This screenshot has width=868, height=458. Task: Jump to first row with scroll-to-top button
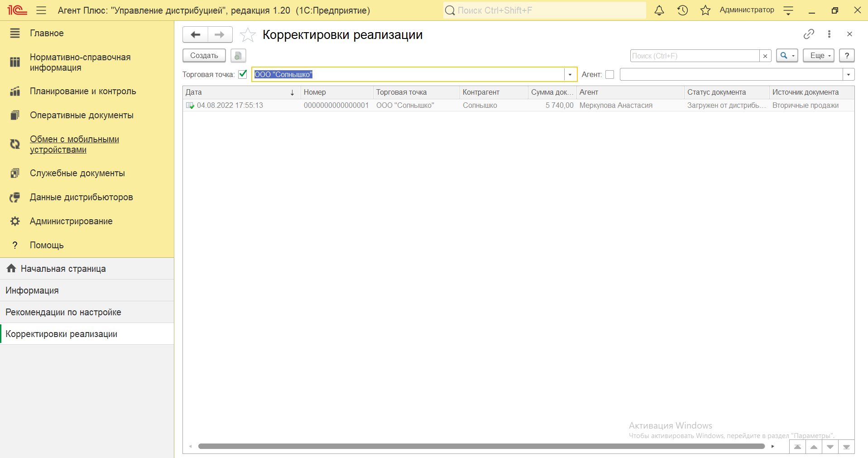[797, 447]
